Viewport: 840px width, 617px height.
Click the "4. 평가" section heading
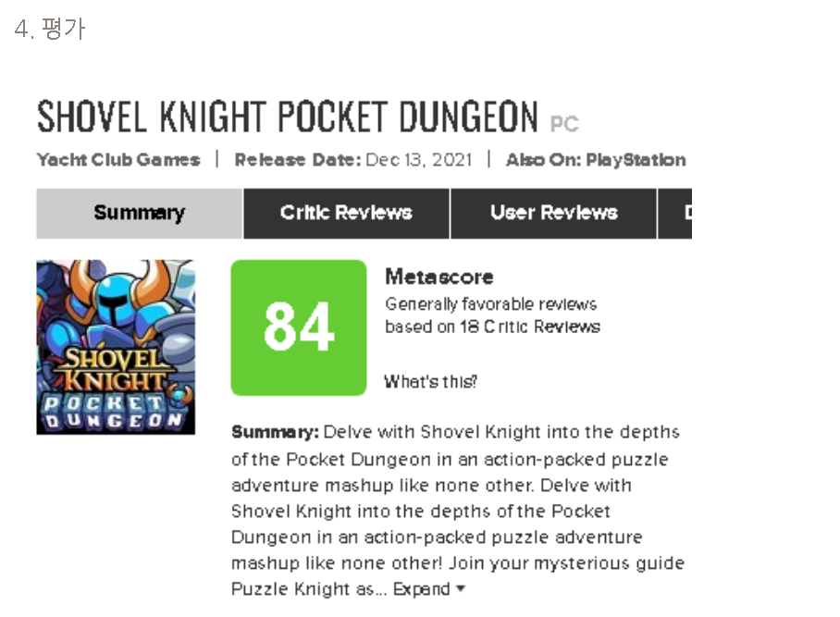(50, 30)
